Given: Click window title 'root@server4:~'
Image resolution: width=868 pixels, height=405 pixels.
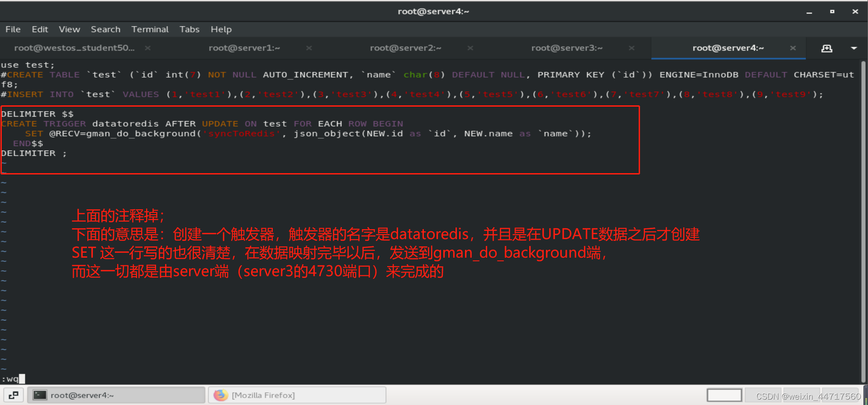Looking at the screenshot, I should 433,12.
